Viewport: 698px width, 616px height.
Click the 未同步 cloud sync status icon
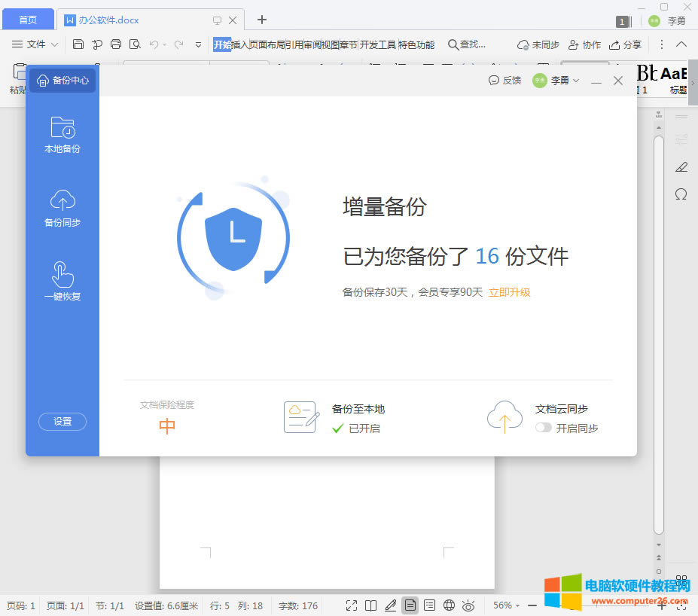pos(537,44)
